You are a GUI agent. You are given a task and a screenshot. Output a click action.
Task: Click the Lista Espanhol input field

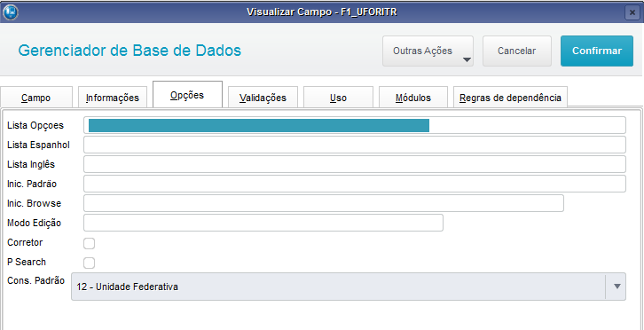click(x=355, y=145)
